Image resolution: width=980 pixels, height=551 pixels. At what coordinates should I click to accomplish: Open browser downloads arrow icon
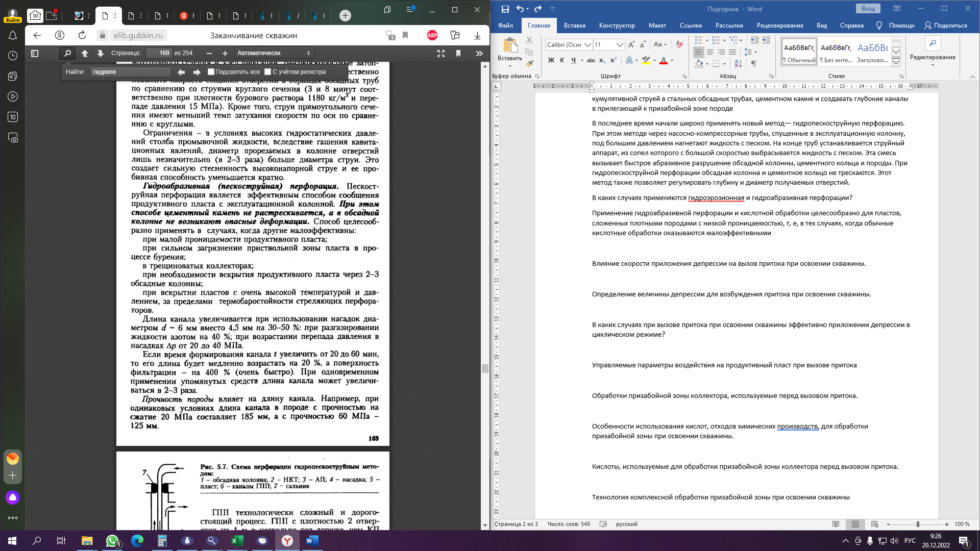tap(477, 35)
